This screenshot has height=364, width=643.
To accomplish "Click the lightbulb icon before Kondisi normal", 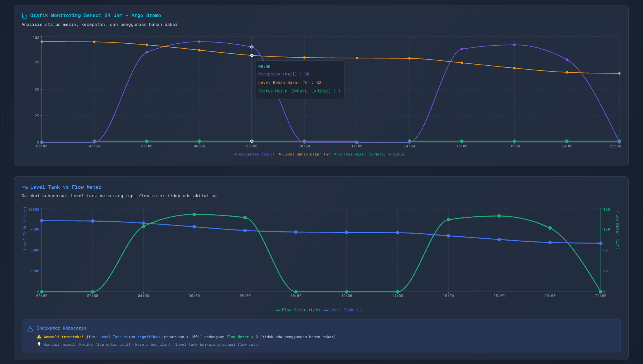I will coord(39,345).
